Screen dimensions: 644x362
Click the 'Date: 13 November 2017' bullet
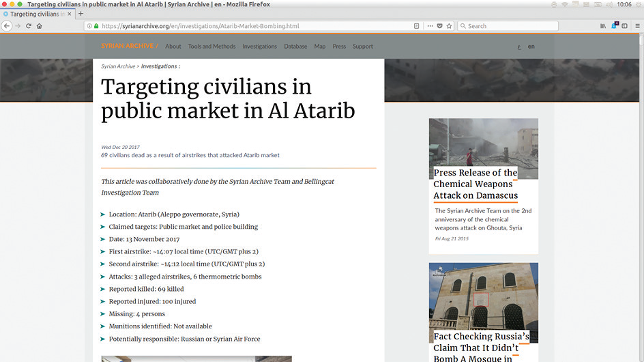[x=144, y=239]
